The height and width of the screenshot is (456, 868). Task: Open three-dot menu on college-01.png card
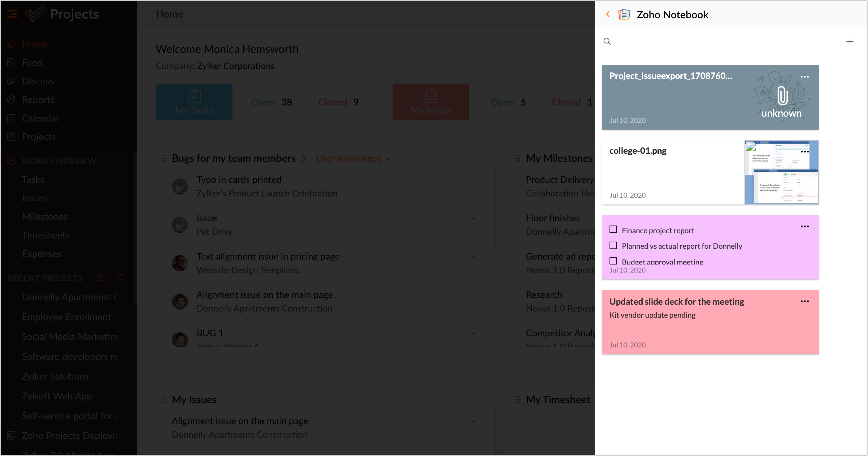point(804,152)
